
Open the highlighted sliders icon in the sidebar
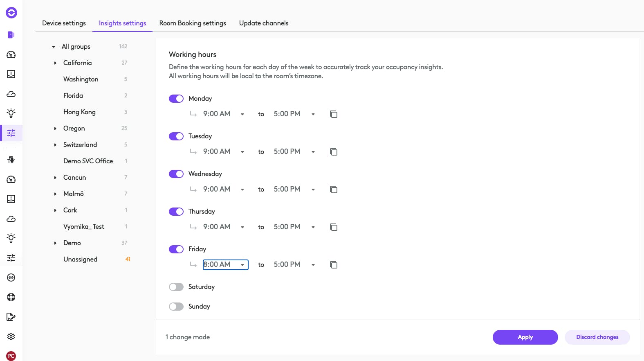coord(11,133)
